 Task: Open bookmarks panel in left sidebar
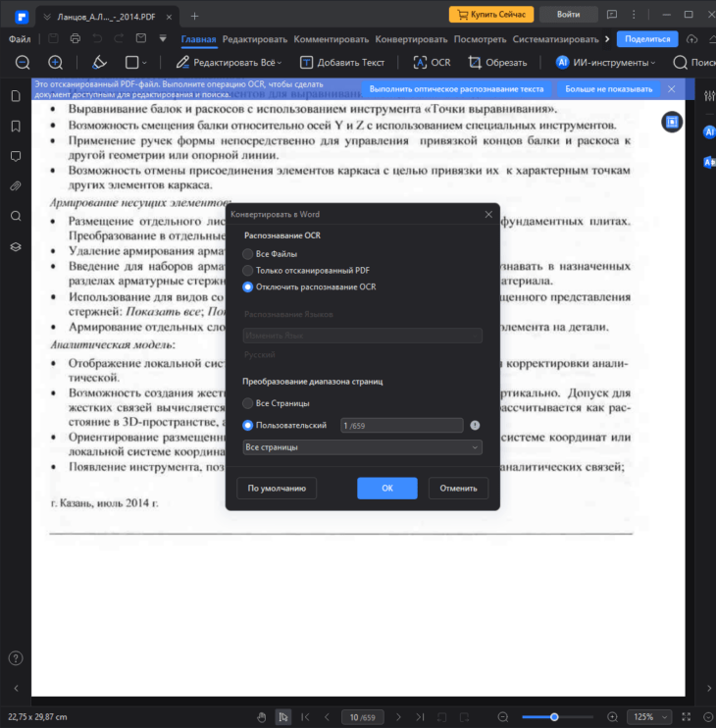16,127
